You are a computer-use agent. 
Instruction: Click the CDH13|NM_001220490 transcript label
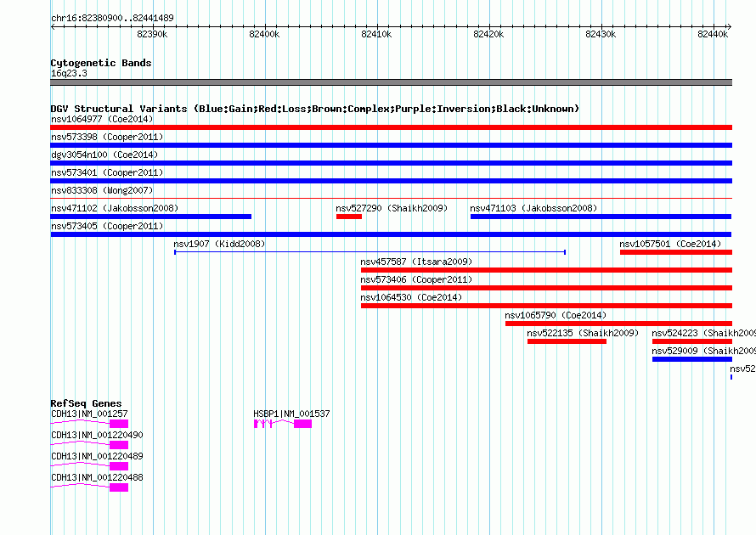point(97,435)
